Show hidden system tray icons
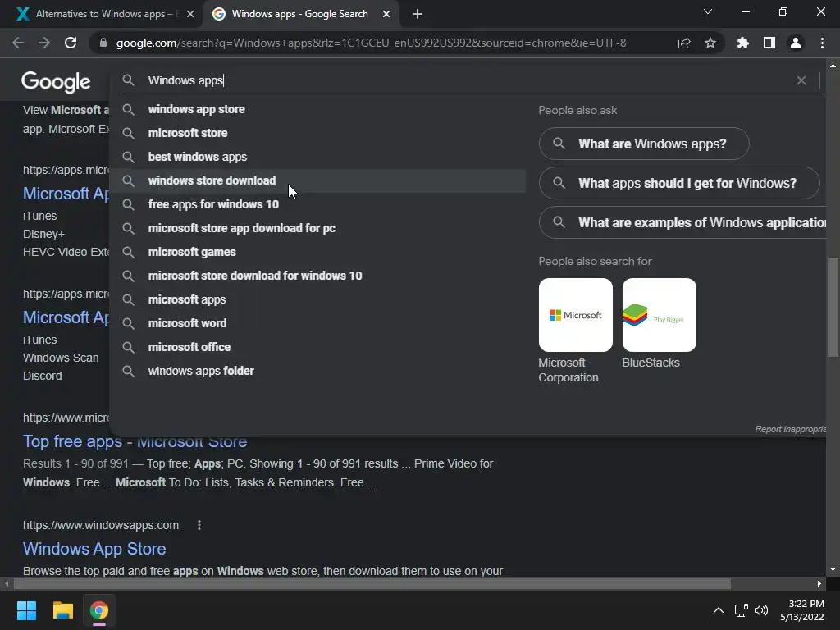Image resolution: width=840 pixels, height=630 pixels. [x=719, y=610]
